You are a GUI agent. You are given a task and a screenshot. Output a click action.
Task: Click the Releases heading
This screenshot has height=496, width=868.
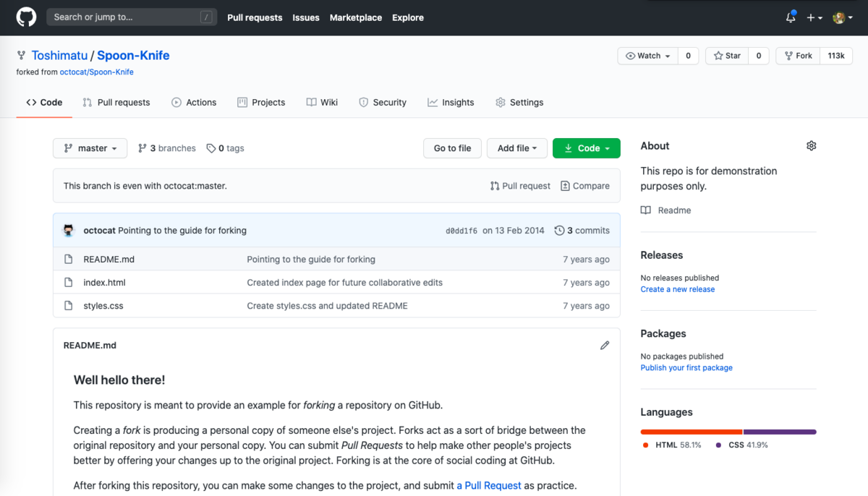click(662, 255)
